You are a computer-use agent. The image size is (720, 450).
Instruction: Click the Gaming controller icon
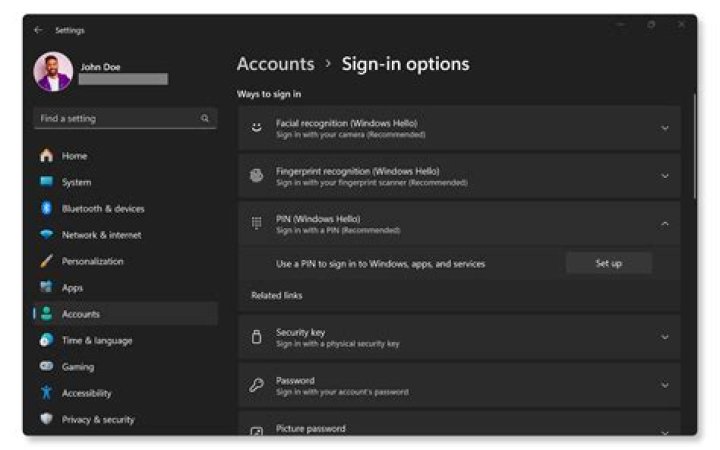tap(46, 366)
